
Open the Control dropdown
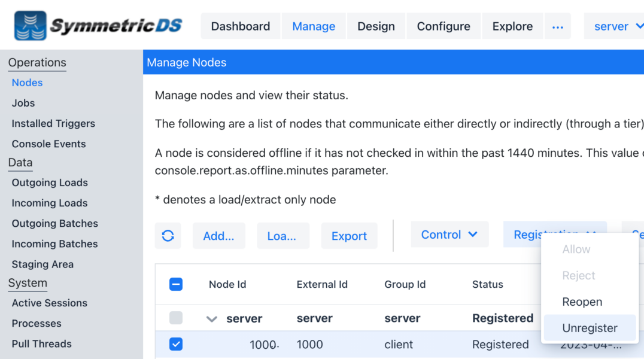[449, 234]
